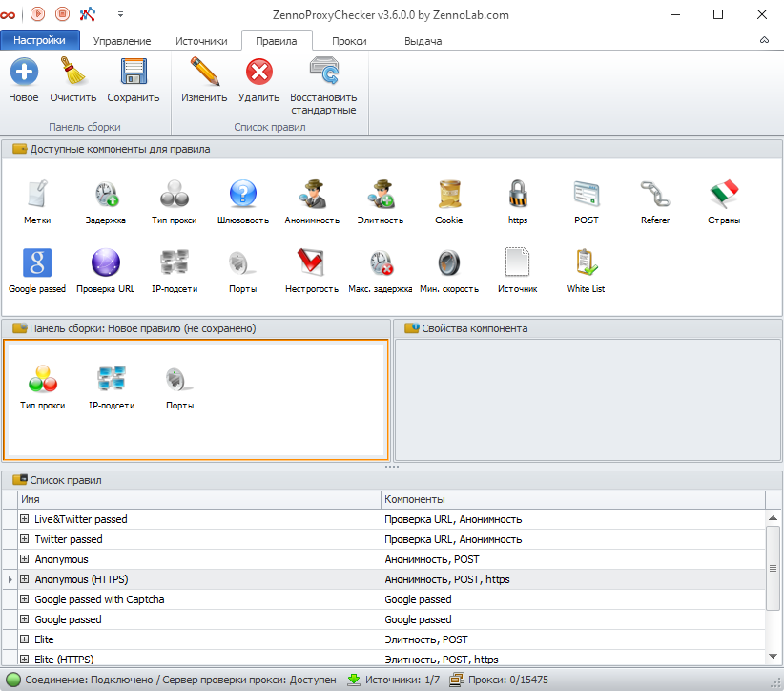
Task: Expand the Live&Twitter passed rule row
Action: (25, 519)
